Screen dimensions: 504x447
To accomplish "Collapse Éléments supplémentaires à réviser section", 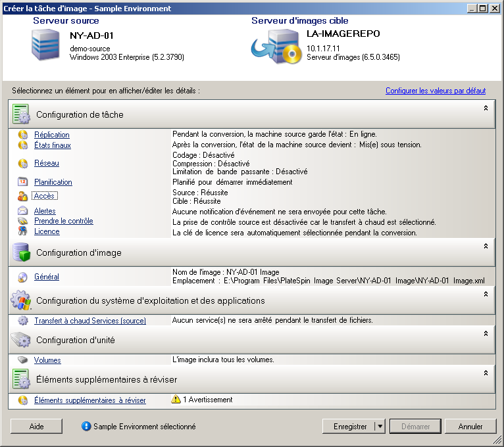I will [x=486, y=373].
